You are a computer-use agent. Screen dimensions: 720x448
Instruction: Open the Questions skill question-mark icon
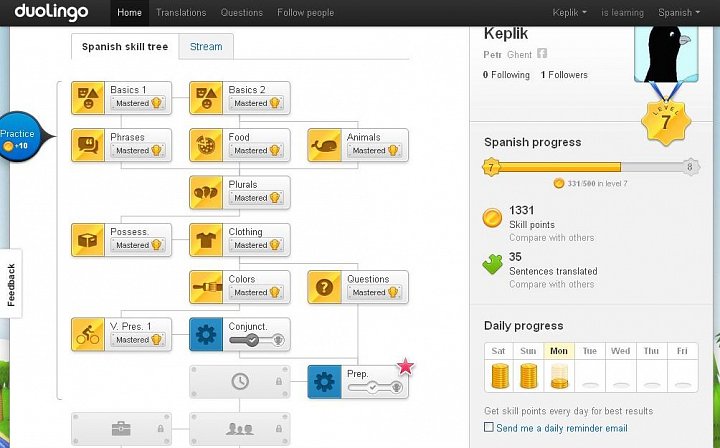coord(324,287)
